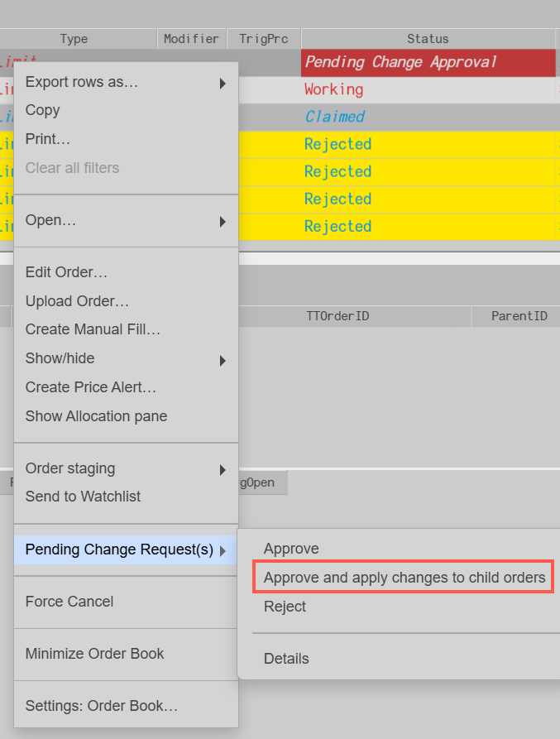Toggle Show Allocation pane
Image resolution: width=560 pixels, height=739 pixels.
[96, 416]
